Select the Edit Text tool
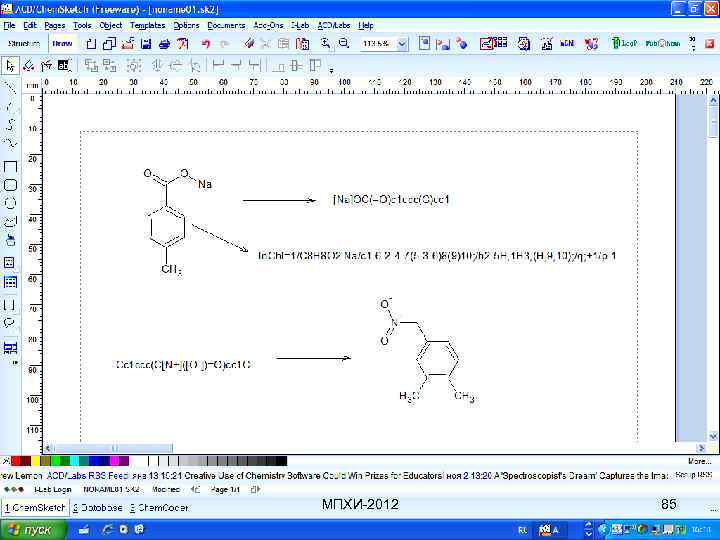The width and height of the screenshot is (720, 540). coord(64,66)
